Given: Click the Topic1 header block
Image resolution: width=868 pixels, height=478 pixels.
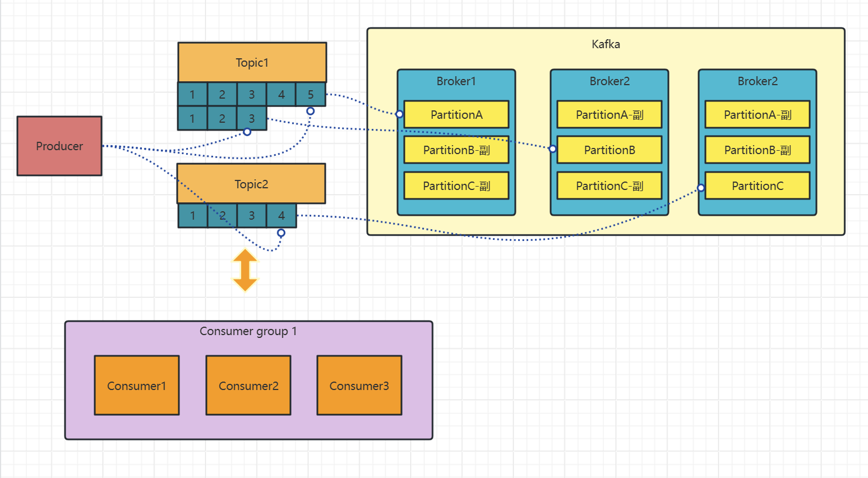Looking at the screenshot, I should tap(252, 62).
